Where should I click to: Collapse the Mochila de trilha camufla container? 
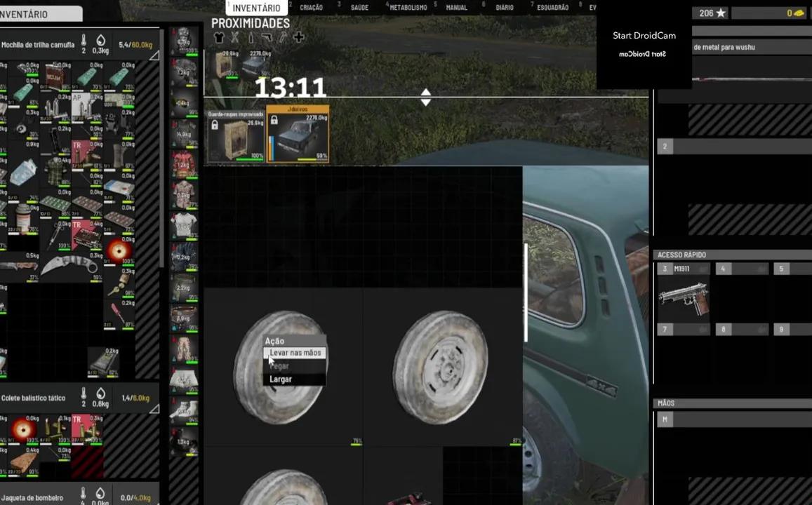pyautogui.click(x=154, y=55)
